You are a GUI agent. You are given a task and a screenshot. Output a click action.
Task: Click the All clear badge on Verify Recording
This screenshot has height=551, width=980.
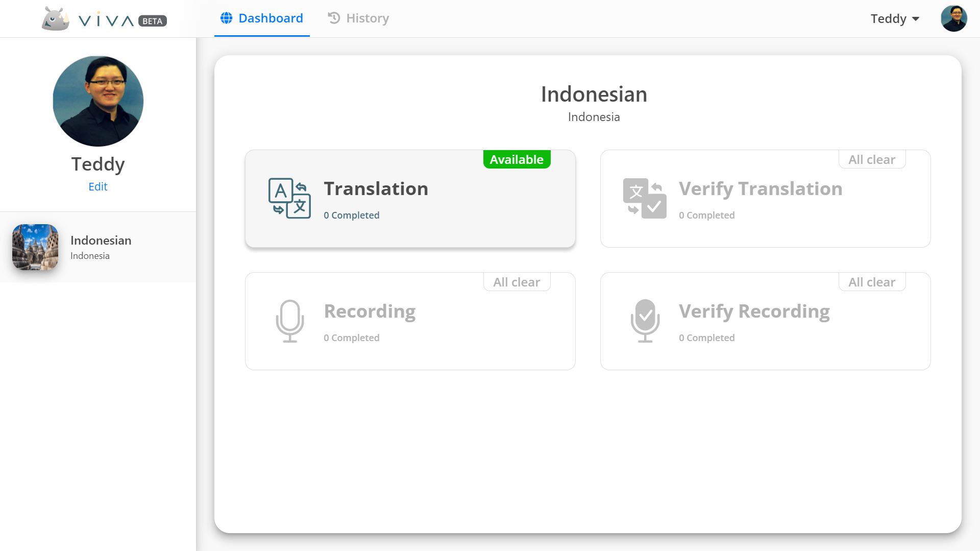(x=872, y=282)
